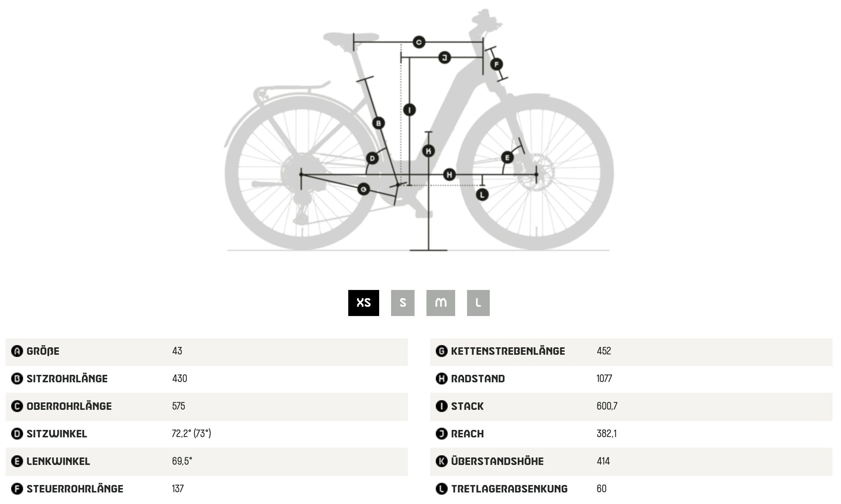
Task: Click the J reach marker on diagram
Action: [444, 58]
